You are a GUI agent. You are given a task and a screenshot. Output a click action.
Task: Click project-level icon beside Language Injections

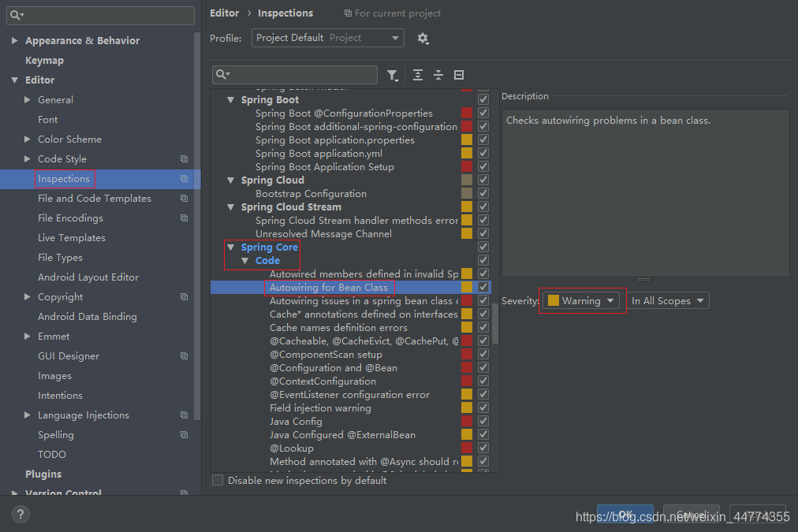tap(185, 415)
